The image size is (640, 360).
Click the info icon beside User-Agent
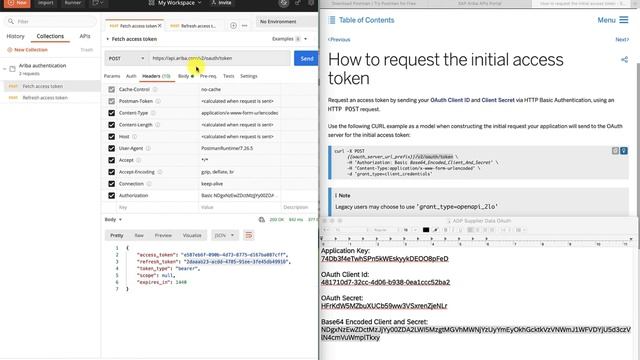coord(149,149)
